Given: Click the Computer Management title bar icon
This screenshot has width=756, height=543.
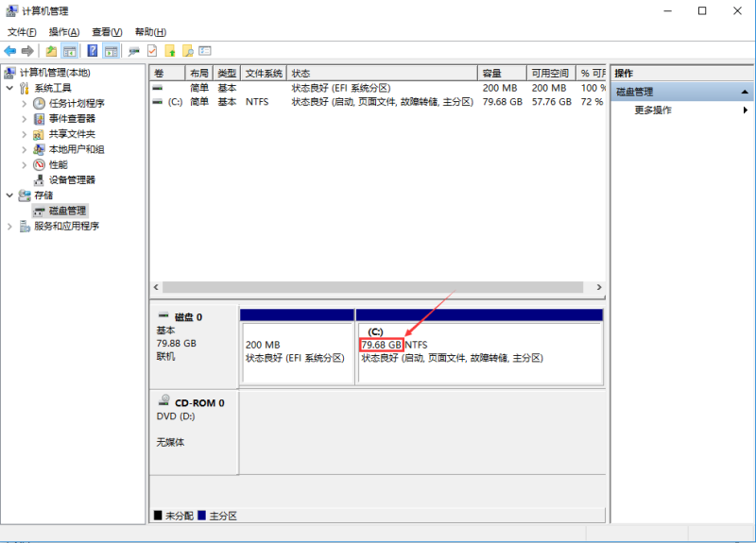Looking at the screenshot, I should pos(11,10).
